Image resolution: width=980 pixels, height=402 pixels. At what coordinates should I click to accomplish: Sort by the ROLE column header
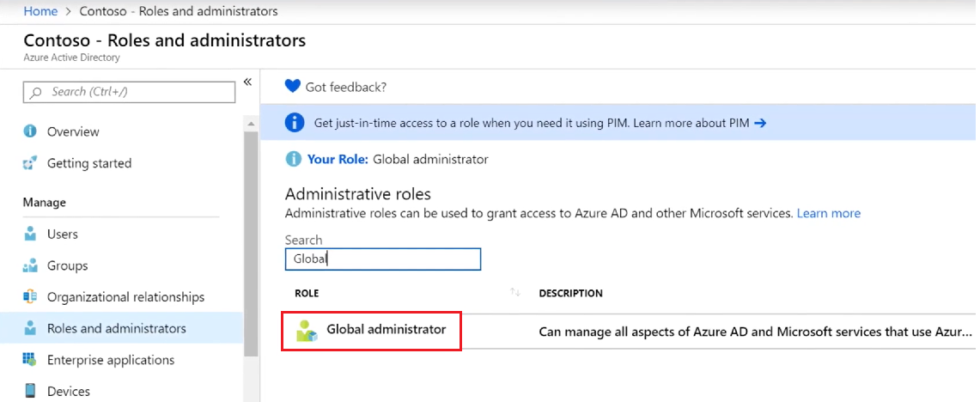pos(307,293)
